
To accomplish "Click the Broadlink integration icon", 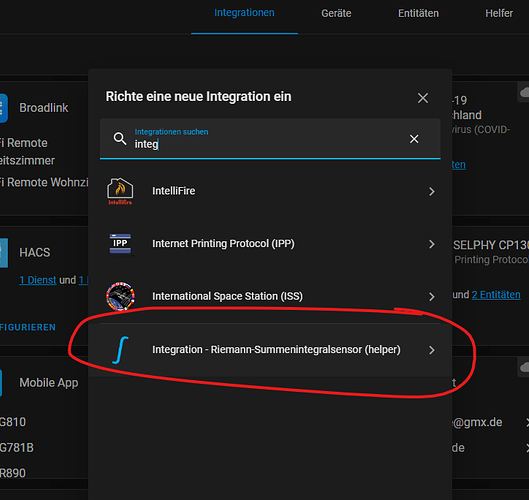I will [3, 108].
